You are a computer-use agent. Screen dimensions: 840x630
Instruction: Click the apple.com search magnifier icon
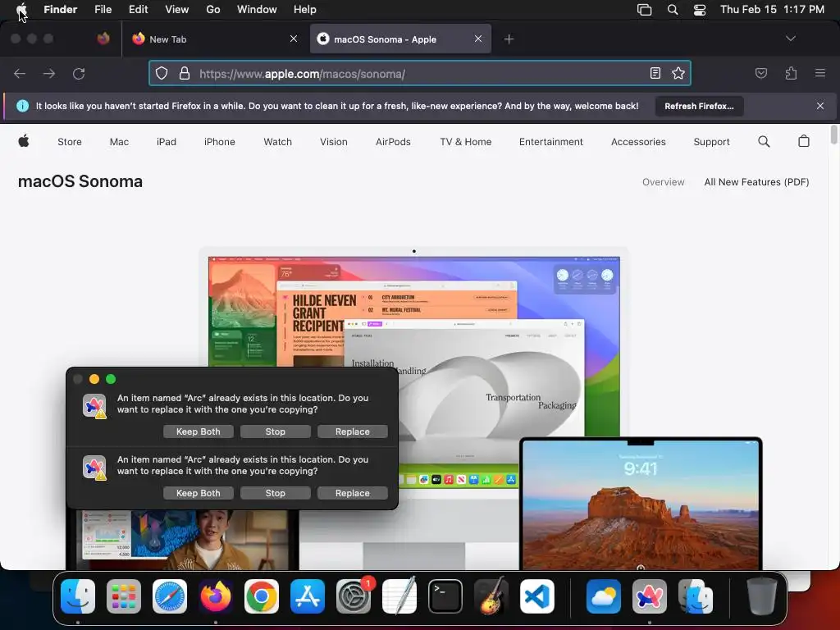pyautogui.click(x=764, y=141)
